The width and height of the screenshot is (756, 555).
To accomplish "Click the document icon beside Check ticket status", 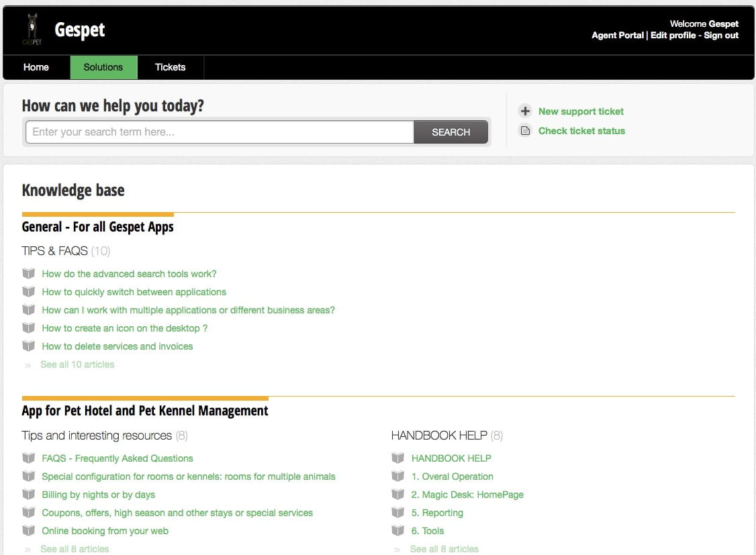I will tap(525, 131).
